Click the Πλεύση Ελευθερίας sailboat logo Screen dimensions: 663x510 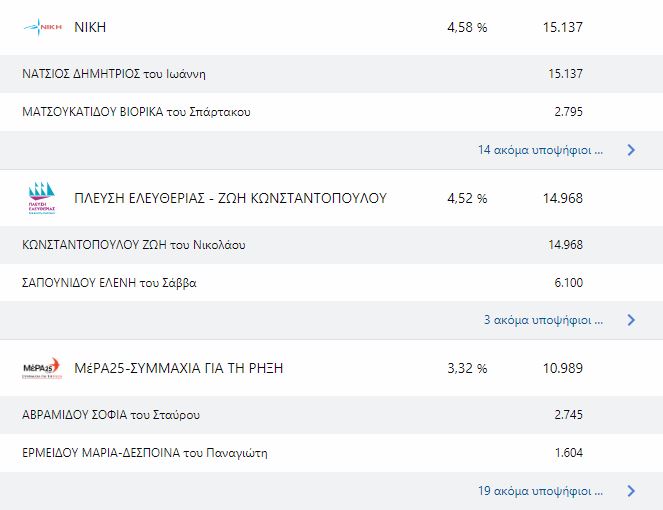[x=42, y=198]
